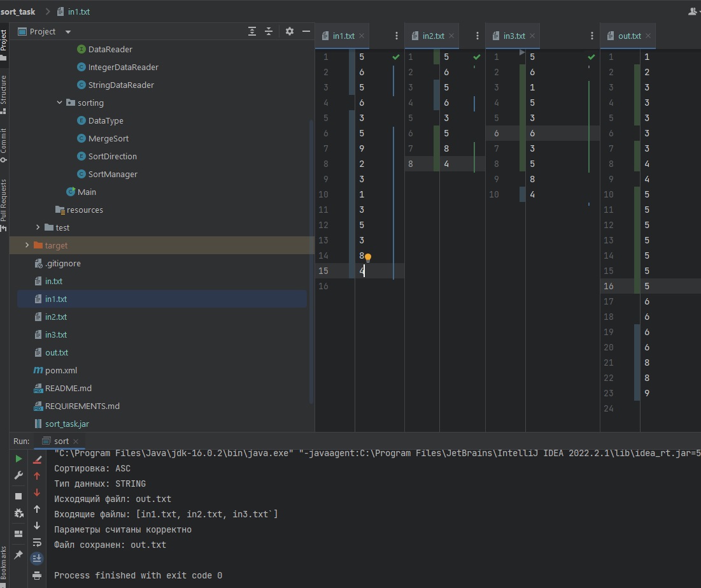The height and width of the screenshot is (588, 701).
Task: Select the resources folder
Action: coord(85,210)
